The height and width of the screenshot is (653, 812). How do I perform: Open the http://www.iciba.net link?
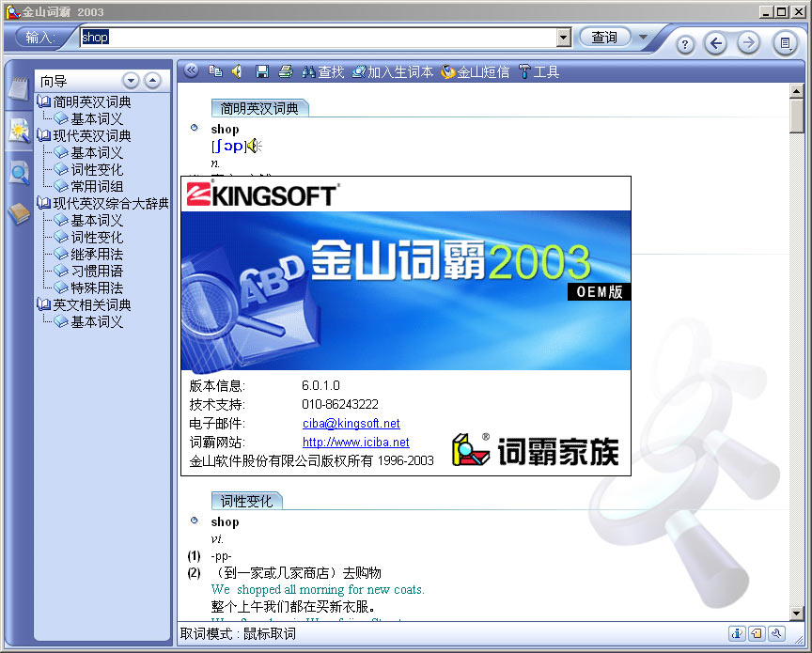click(x=355, y=442)
